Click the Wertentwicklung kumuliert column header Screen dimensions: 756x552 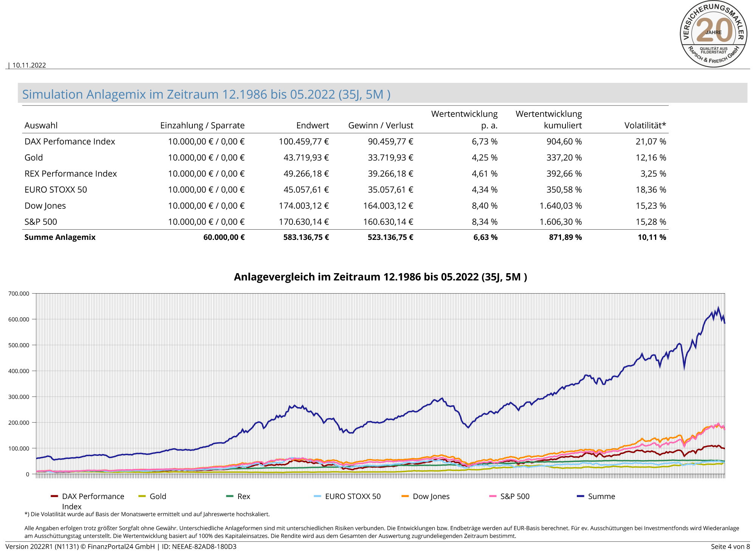tap(548, 120)
